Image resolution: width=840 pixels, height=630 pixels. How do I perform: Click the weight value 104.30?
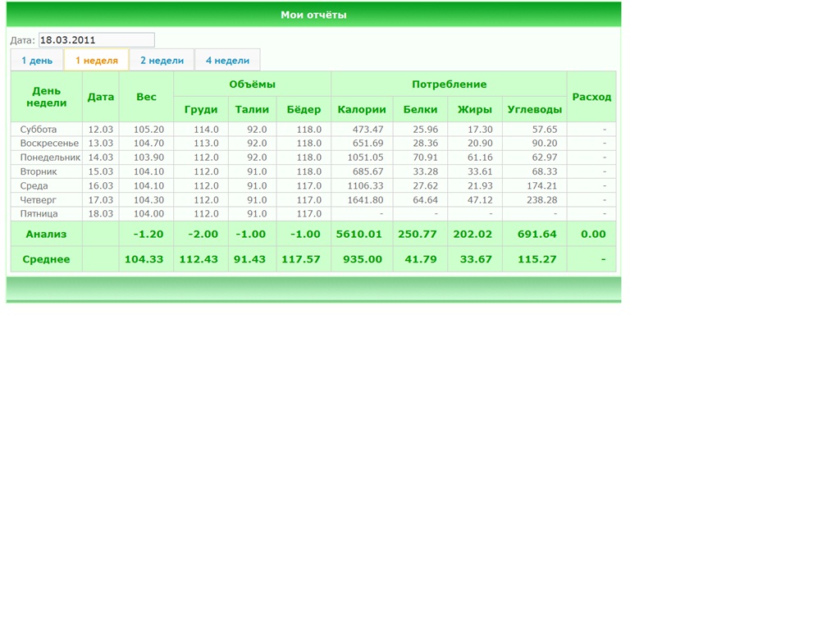[149, 200]
